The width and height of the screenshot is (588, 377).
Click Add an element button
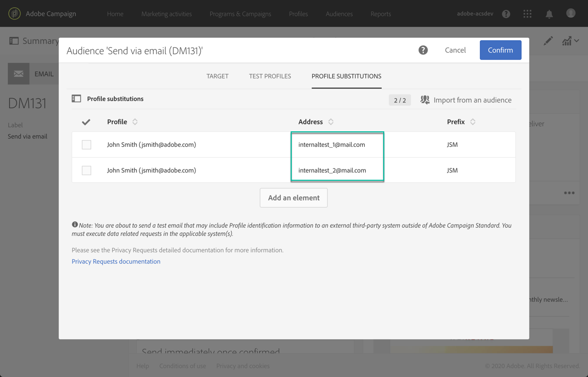[293, 198]
